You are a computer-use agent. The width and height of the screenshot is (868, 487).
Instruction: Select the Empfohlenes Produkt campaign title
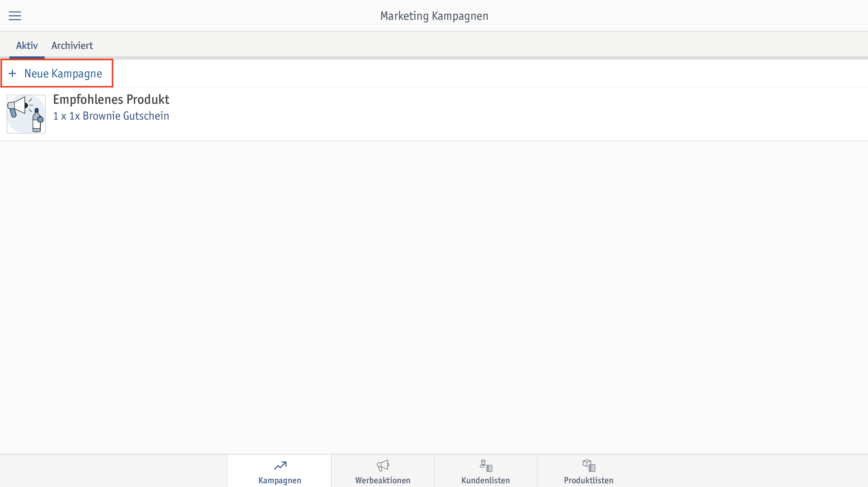click(x=111, y=99)
